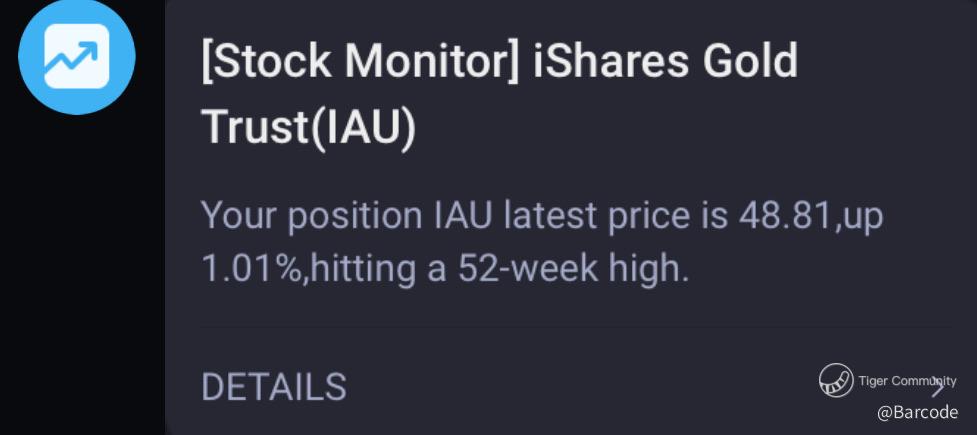The height and width of the screenshot is (435, 977).
Task: Tap the white trend-arrow glyph inside avatar
Action: tap(77, 57)
